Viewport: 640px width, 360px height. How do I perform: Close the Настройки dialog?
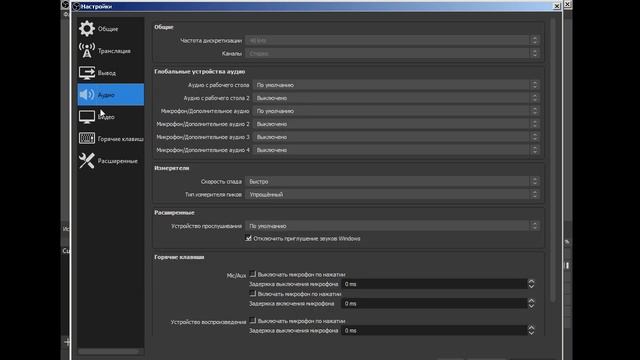point(556,6)
